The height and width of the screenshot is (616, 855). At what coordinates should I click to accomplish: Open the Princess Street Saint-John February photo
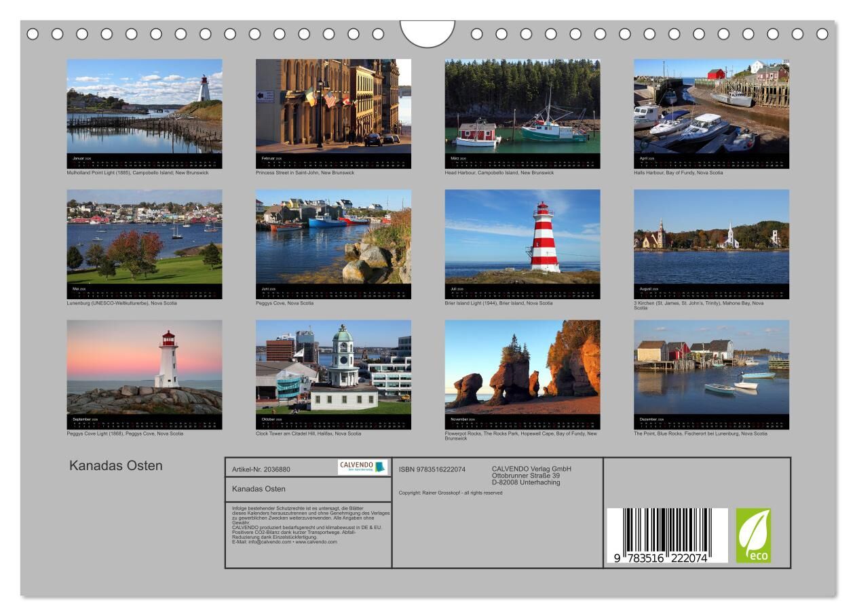tap(333, 106)
